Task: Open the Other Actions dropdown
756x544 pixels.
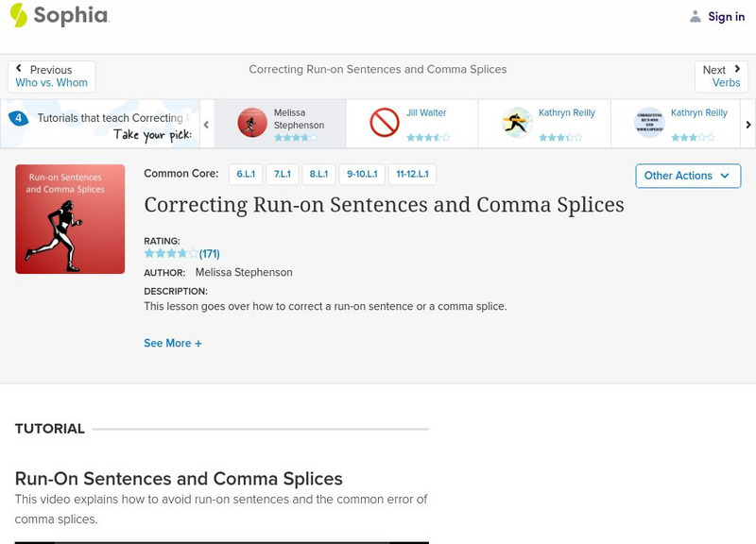Action: click(687, 176)
